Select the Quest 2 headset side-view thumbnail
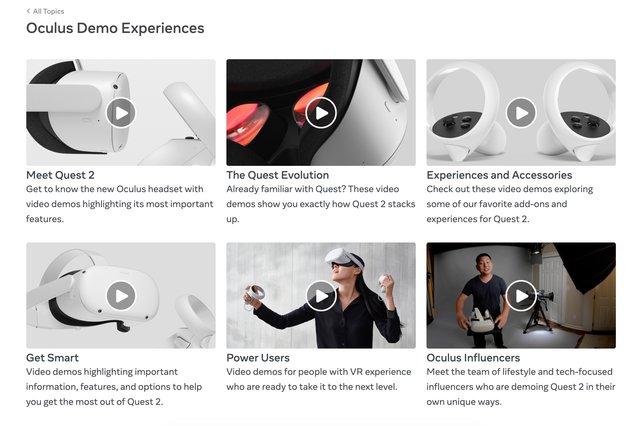Screen dimensions: 640x426 pos(121,113)
